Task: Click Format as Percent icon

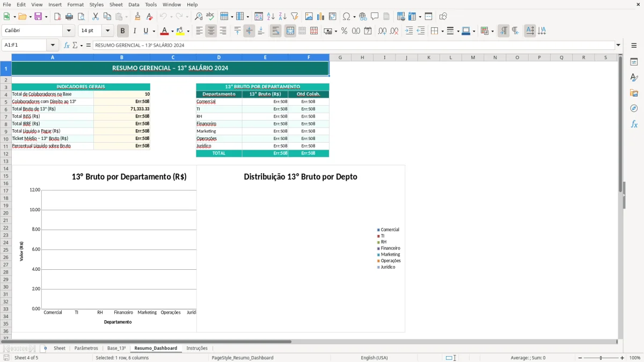Action: (x=344, y=31)
